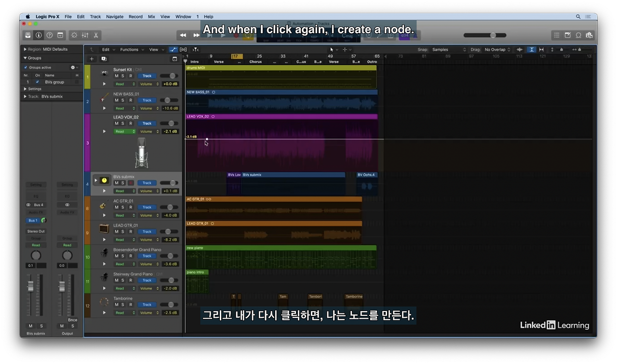The width and height of the screenshot is (617, 364).
Task: Open the Editors scissors icon
Action: (x=96, y=35)
